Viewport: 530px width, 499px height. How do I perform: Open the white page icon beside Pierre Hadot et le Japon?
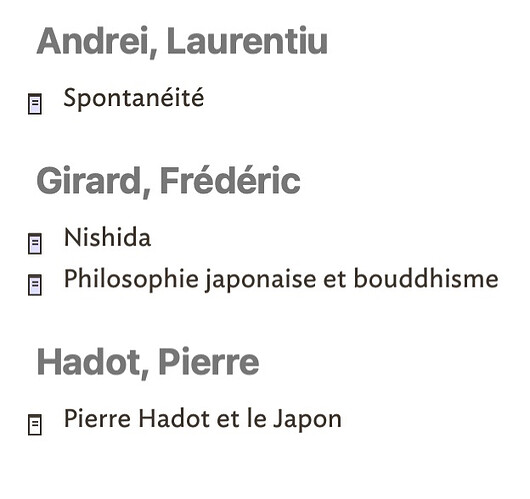pos(35,424)
